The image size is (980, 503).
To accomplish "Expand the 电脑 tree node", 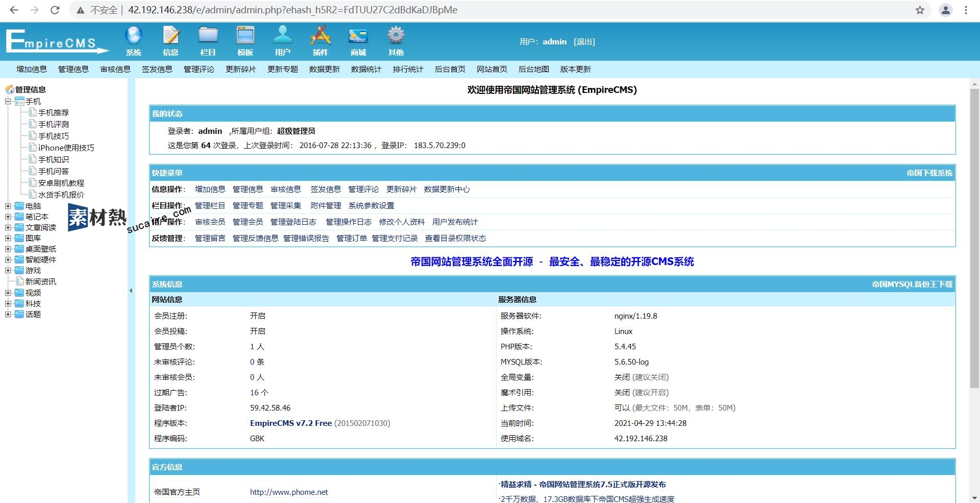I will click(x=8, y=206).
